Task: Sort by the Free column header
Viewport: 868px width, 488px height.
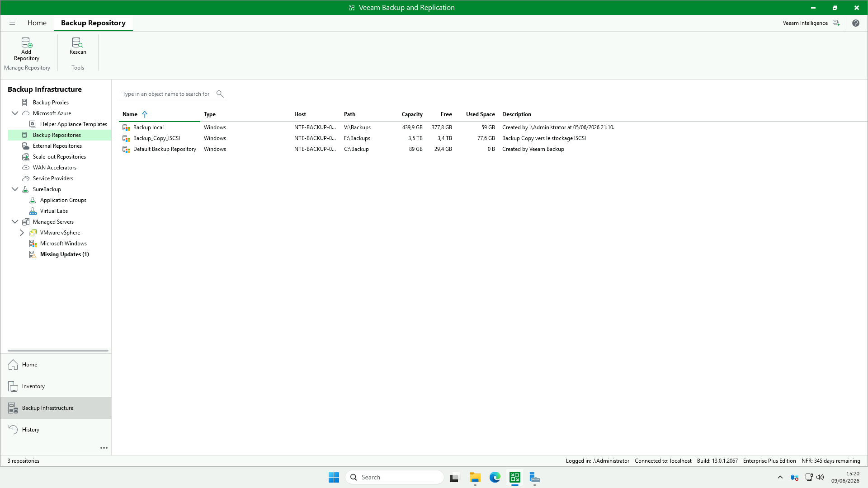Action: pos(446,114)
